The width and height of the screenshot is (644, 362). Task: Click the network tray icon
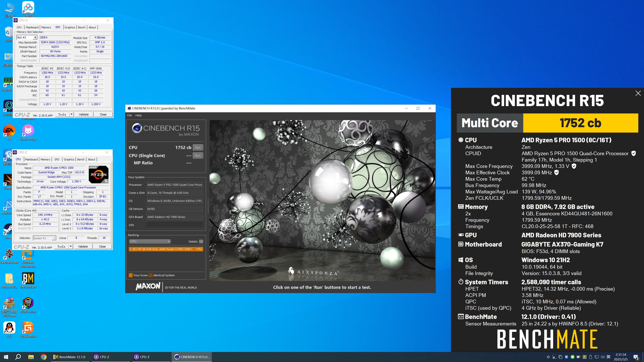click(597, 357)
